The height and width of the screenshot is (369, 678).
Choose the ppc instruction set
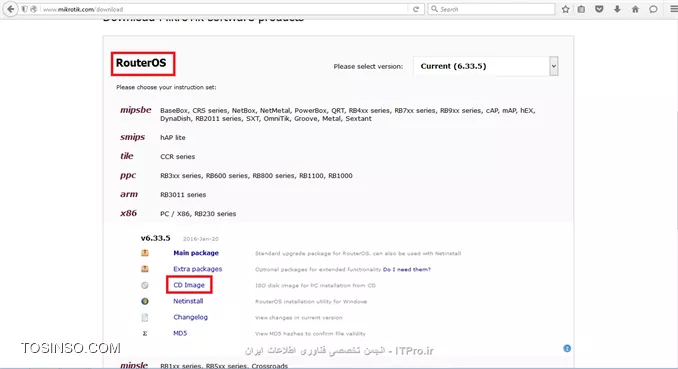(128, 175)
